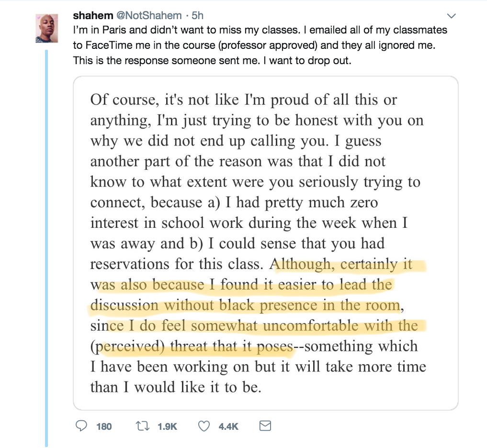Retweet this post using the retweet icon
The image size is (487, 448).
(143, 426)
